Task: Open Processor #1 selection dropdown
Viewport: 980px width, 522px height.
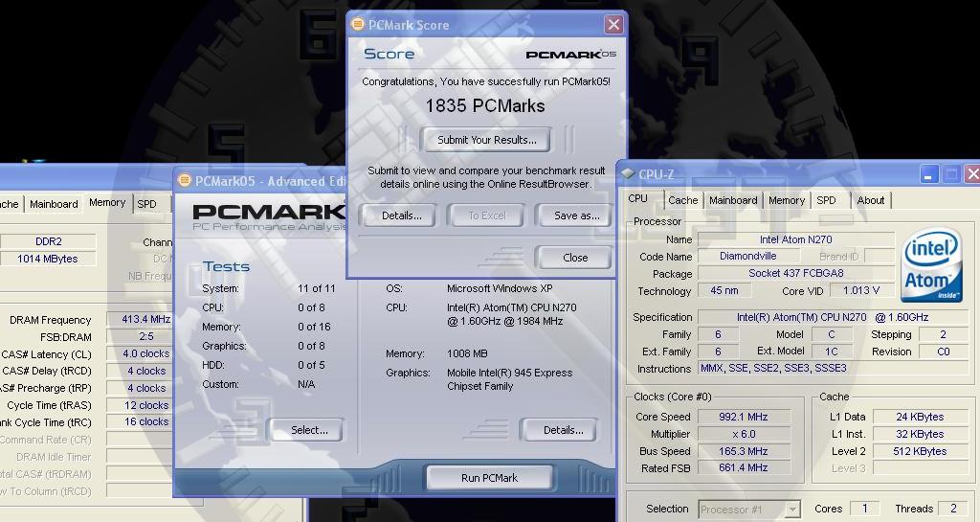Action: pyautogui.click(x=749, y=510)
